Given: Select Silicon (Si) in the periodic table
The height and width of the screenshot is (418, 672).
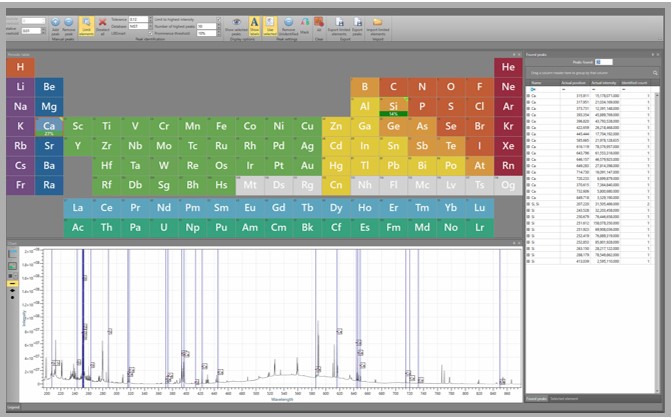Looking at the screenshot, I should point(393,107).
